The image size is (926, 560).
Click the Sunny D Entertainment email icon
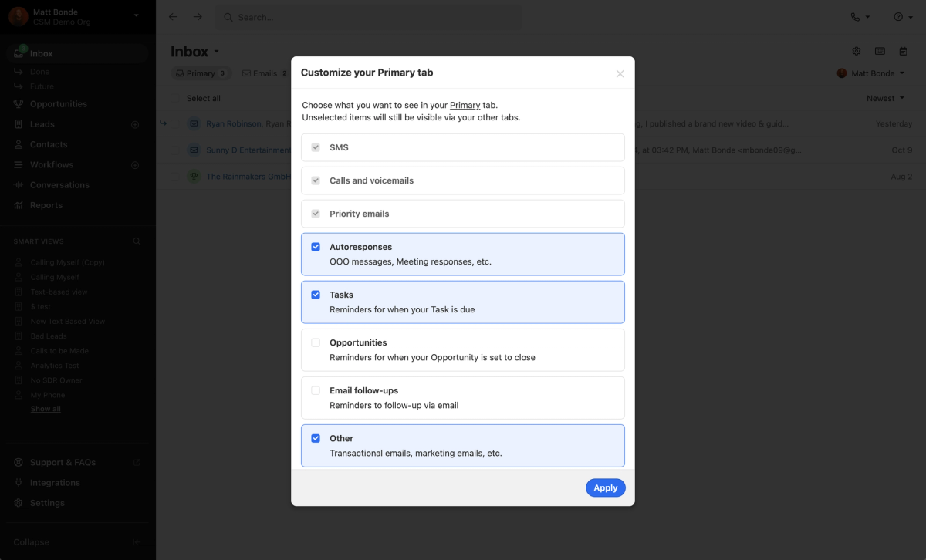(194, 150)
